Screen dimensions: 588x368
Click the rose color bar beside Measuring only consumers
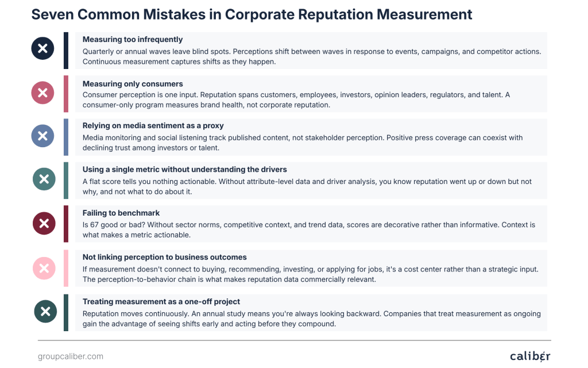pos(66,94)
